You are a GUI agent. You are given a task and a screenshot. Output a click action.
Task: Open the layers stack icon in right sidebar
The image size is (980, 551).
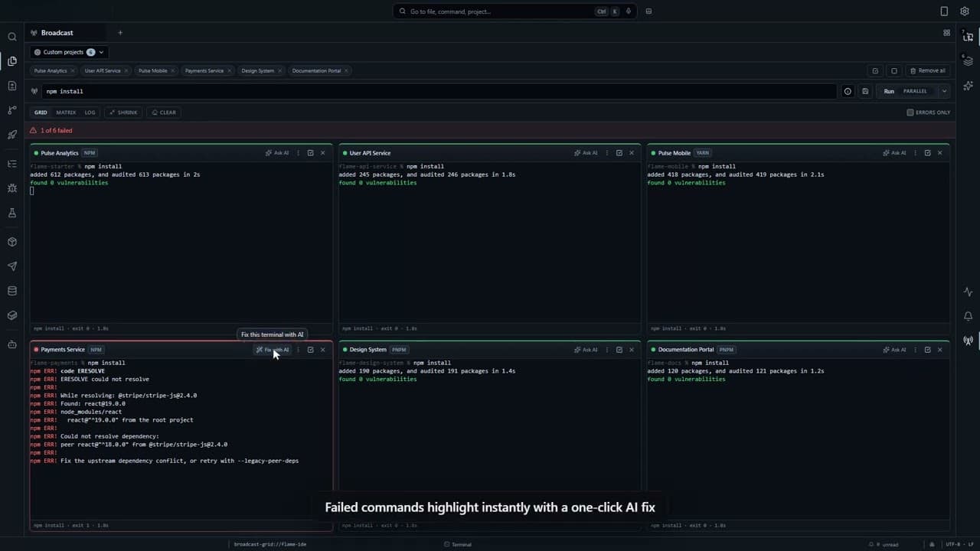click(x=968, y=61)
